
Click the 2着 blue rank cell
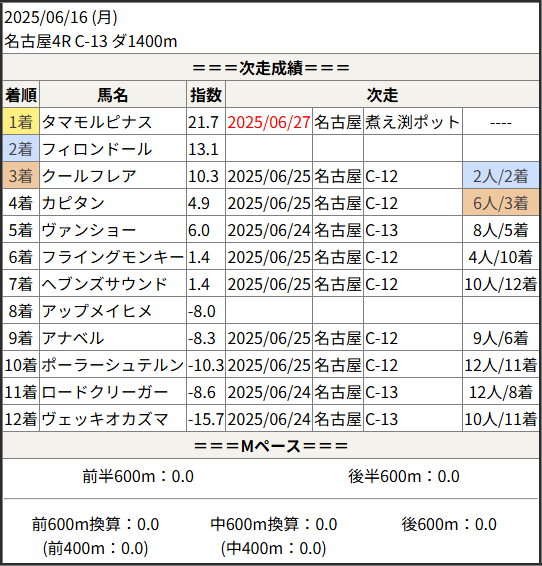[21, 149]
